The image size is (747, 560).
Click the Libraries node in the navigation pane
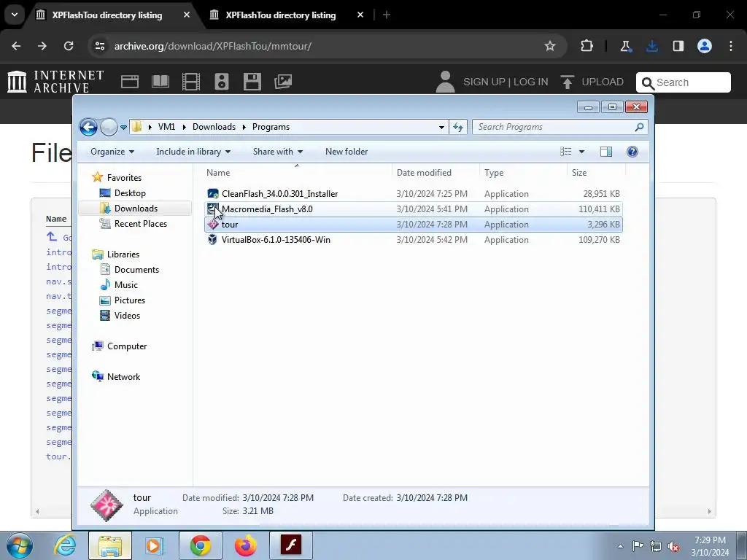point(116,254)
